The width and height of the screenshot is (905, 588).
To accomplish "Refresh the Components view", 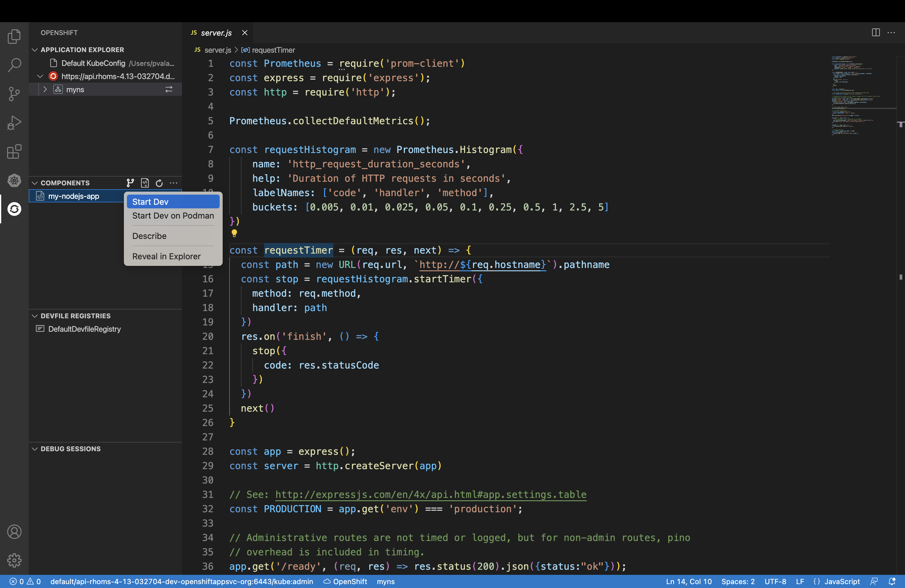I will (159, 183).
